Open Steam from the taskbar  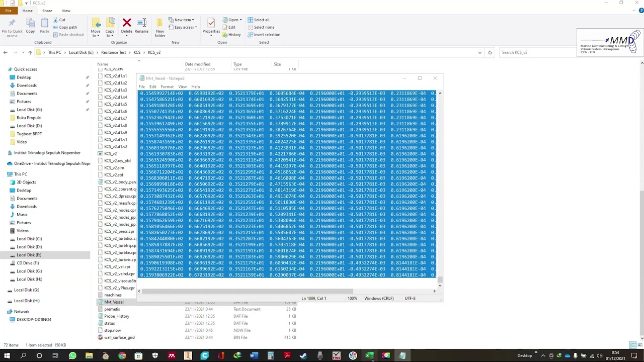(x=303, y=356)
